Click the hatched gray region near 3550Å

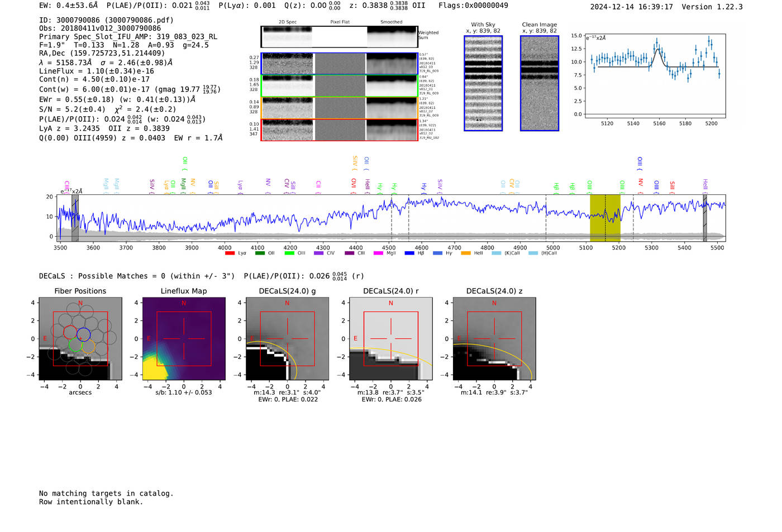75,218
